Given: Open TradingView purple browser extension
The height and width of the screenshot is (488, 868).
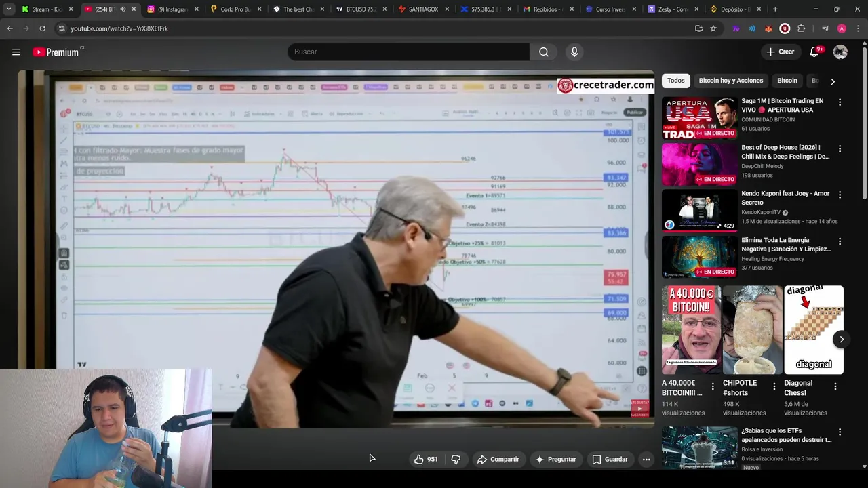Looking at the screenshot, I should 736,28.
